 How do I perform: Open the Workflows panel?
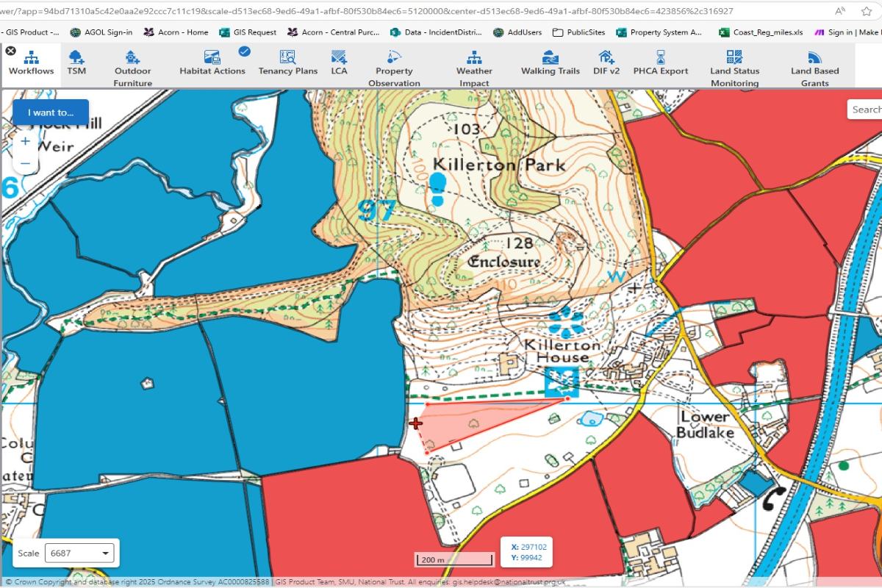click(30, 65)
